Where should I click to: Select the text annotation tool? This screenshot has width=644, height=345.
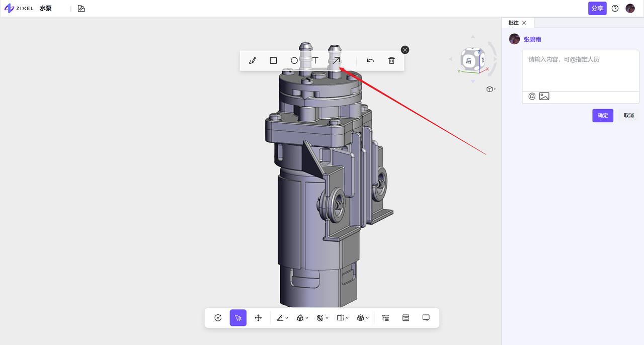click(x=315, y=60)
